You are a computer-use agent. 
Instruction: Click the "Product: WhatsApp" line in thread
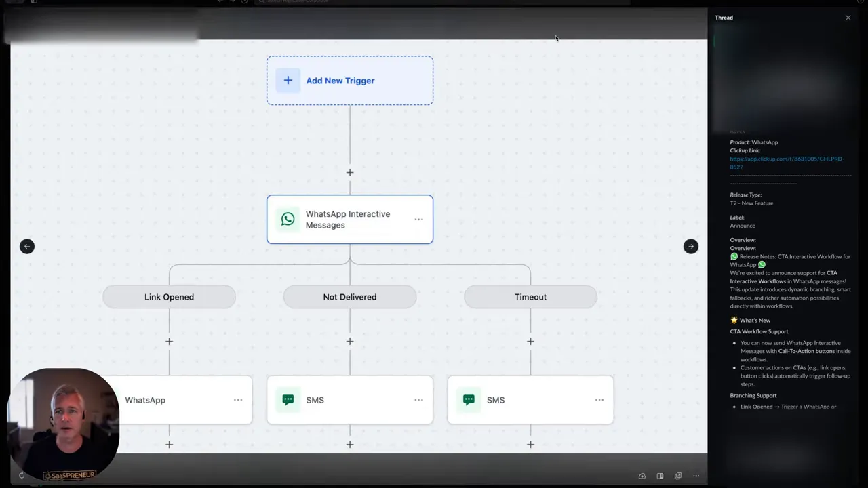point(754,142)
